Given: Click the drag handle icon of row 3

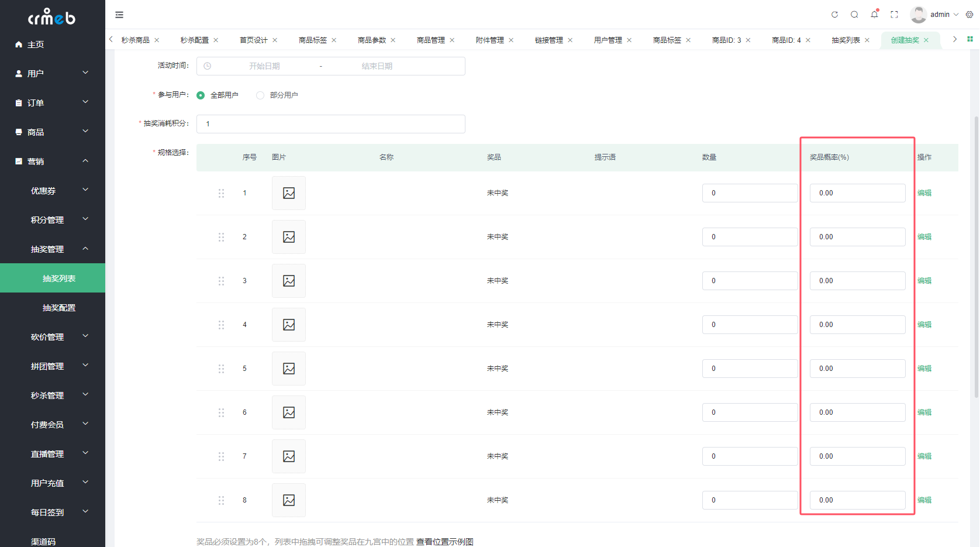Looking at the screenshot, I should tap(221, 281).
